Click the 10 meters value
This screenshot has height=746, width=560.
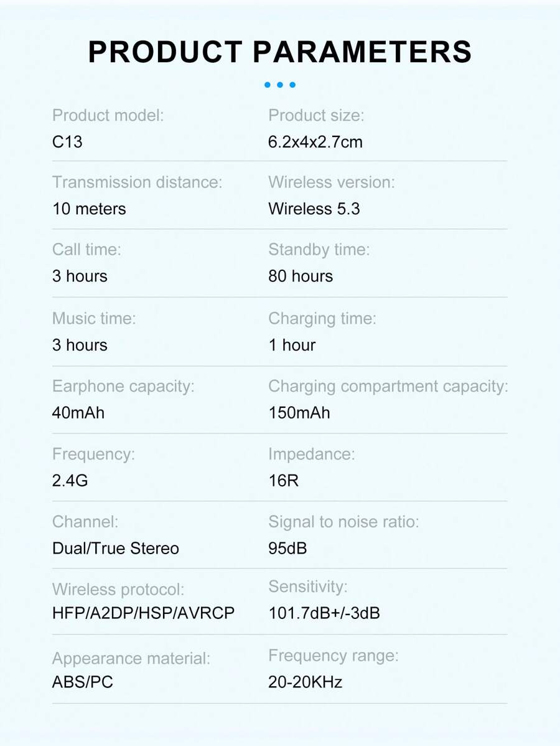[89, 209]
